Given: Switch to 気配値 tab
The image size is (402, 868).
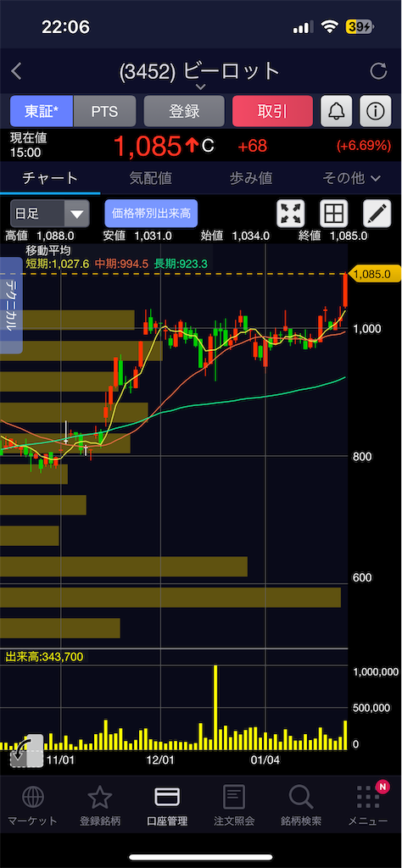Looking at the screenshot, I should coord(150,178).
